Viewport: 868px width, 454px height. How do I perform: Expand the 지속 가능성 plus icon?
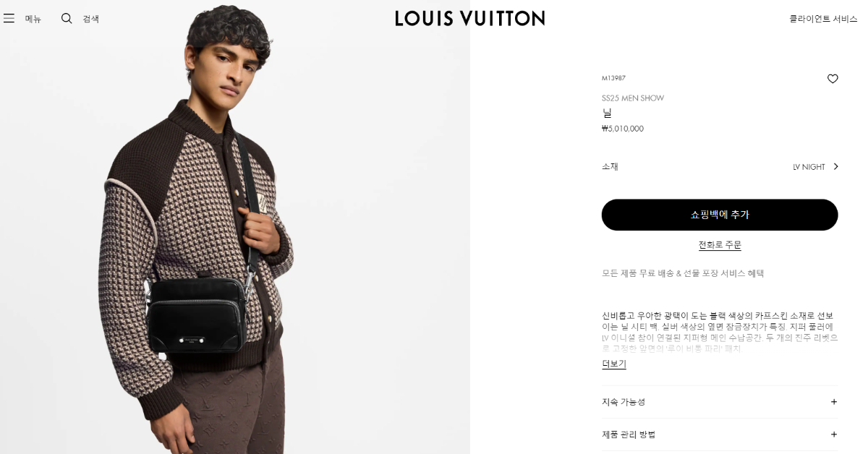(834, 402)
